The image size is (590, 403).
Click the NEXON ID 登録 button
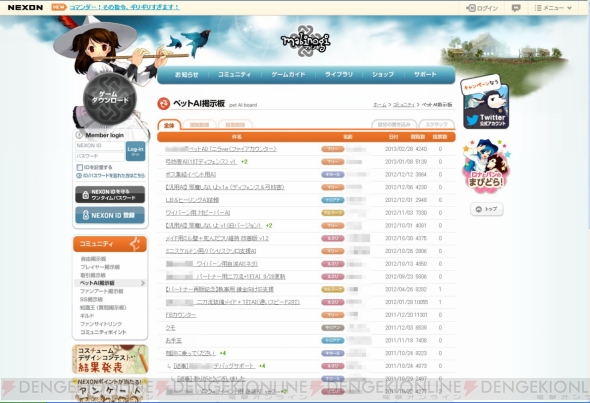(x=109, y=215)
